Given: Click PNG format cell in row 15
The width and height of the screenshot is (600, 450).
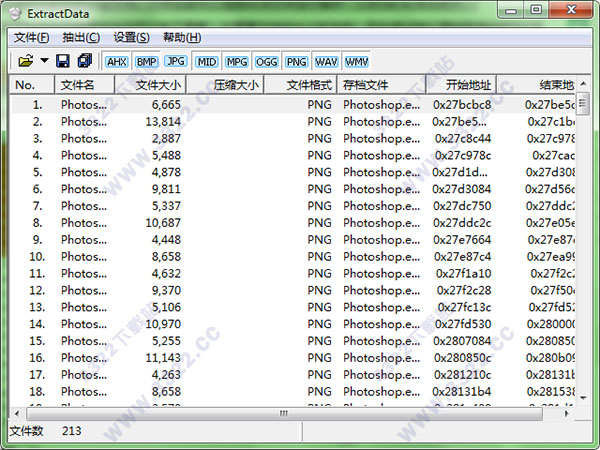Looking at the screenshot, I should [x=320, y=341].
